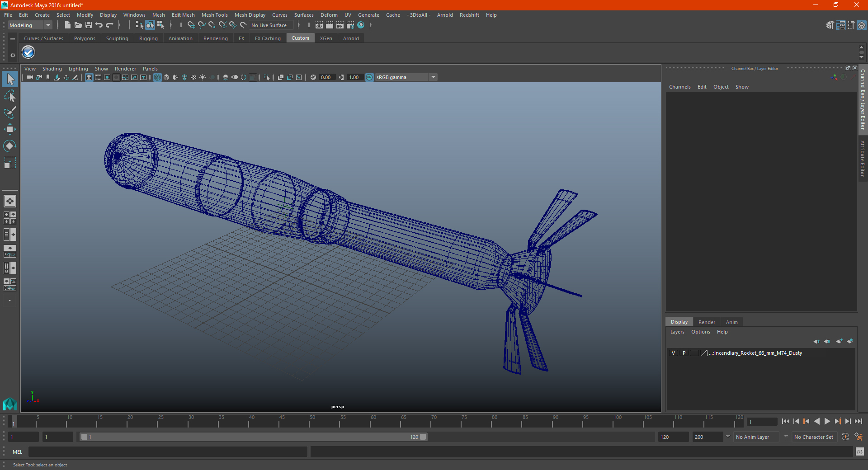
Task: Start IPR render
Action: [x=340, y=25]
